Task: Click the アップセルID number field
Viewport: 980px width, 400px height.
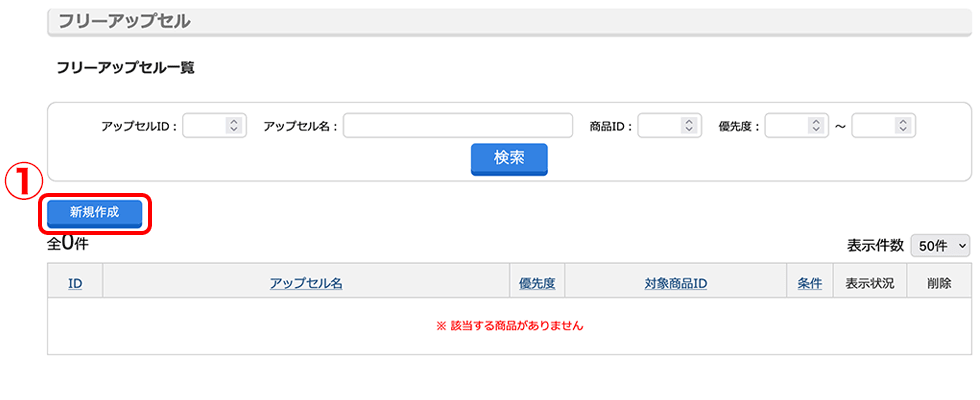Action: point(214,126)
